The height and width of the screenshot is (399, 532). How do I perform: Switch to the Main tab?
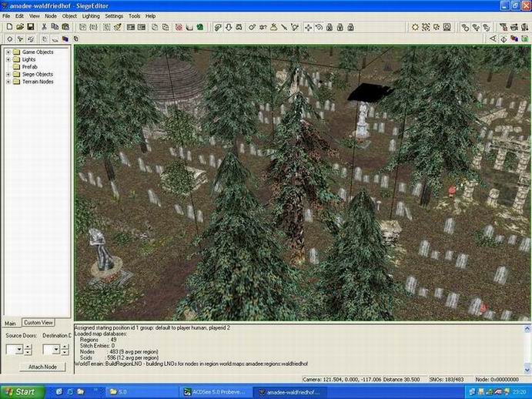[10, 323]
